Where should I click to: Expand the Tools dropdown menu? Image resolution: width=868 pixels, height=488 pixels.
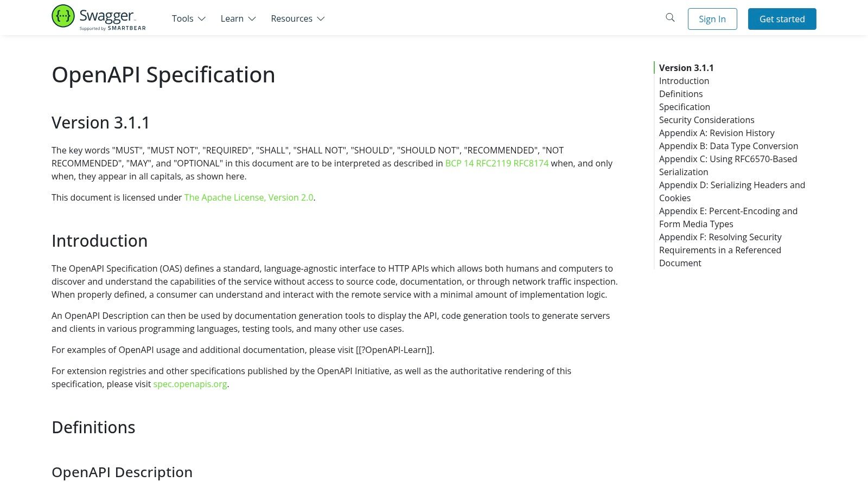(188, 18)
